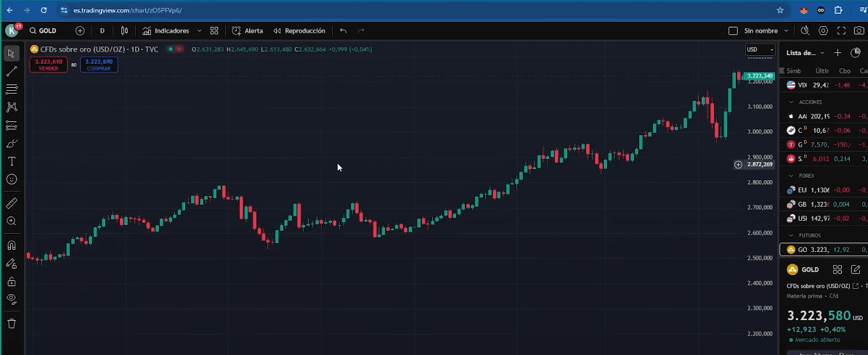This screenshot has height=355, width=868.
Task: Take a chart snapshot with camera
Action: click(x=859, y=31)
